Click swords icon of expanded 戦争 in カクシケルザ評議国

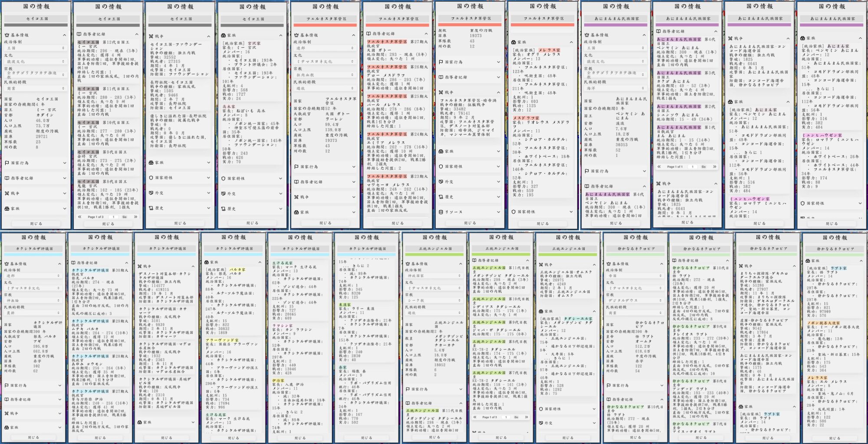tap(140, 266)
